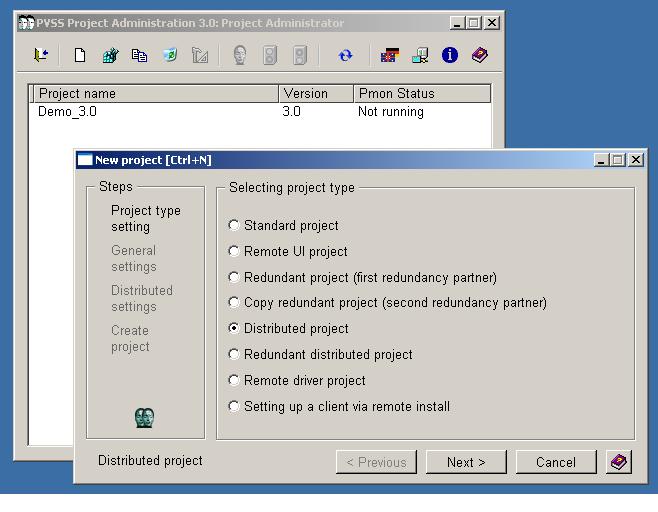
Task: Click Project type setting step
Action: point(146,218)
